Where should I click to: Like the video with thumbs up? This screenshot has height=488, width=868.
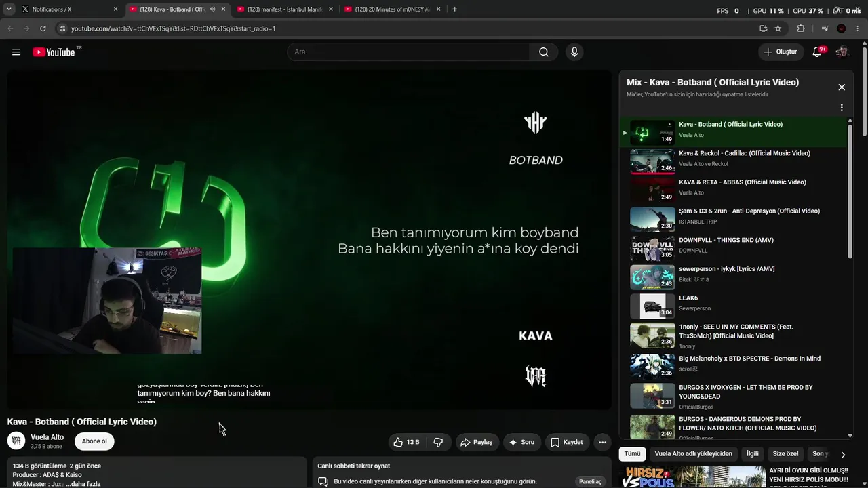tap(406, 442)
